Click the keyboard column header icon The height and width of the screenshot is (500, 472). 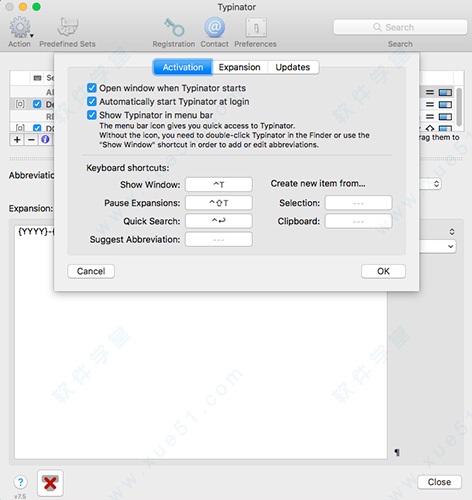[x=37, y=78]
